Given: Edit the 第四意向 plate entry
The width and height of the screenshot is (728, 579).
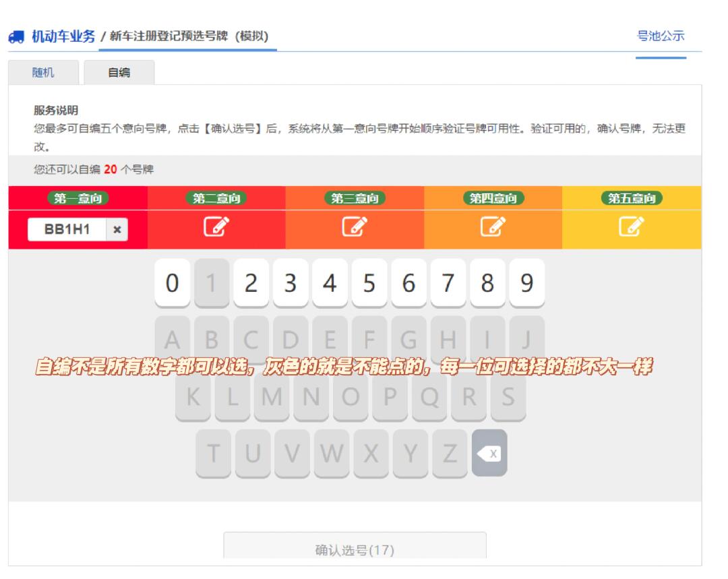Looking at the screenshot, I should 493,226.
